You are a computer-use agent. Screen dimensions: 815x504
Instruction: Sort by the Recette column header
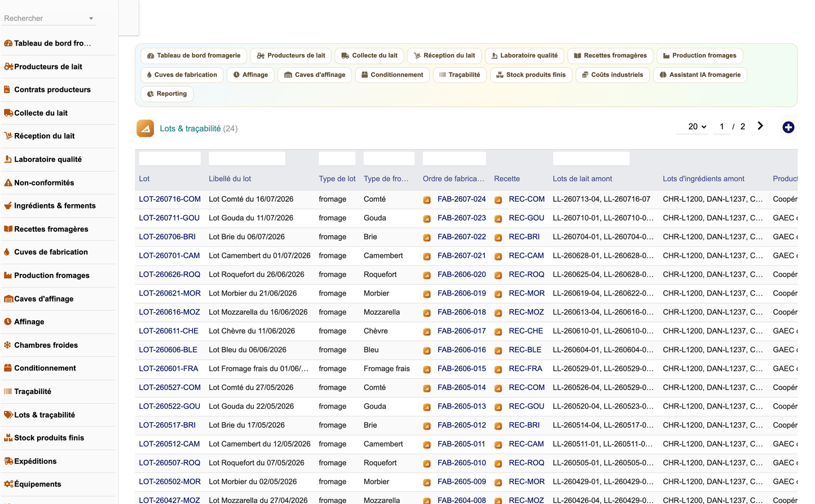click(x=507, y=179)
